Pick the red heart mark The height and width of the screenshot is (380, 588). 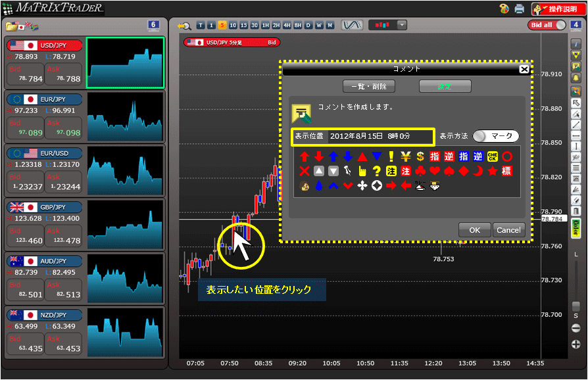(435, 171)
